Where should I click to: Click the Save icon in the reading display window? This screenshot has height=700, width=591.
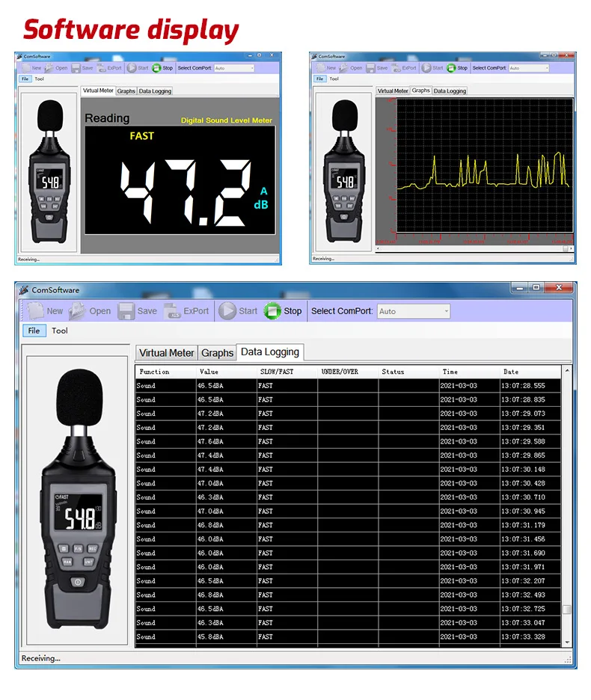(77, 68)
